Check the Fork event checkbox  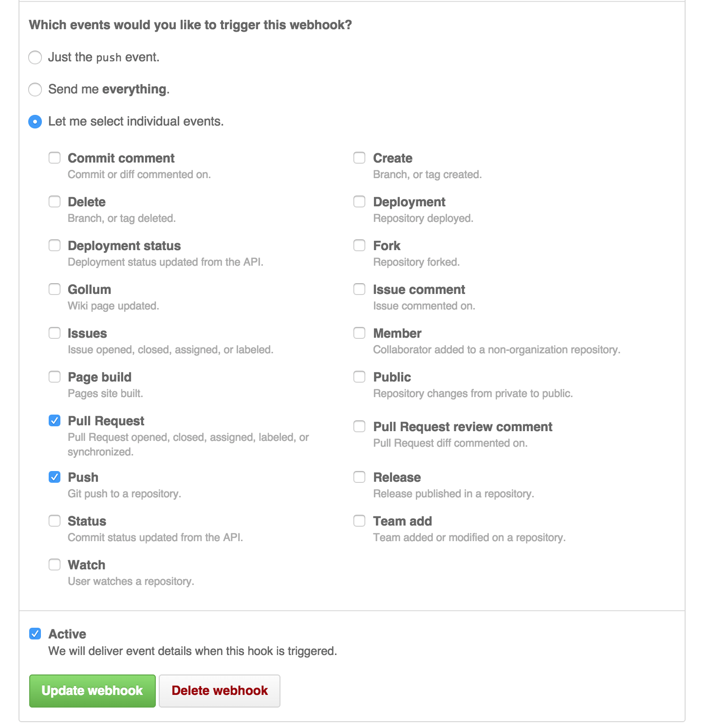pos(359,245)
